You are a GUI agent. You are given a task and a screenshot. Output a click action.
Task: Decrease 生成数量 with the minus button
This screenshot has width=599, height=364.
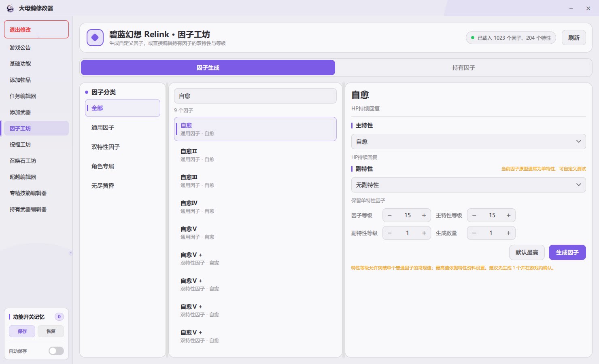coord(474,233)
